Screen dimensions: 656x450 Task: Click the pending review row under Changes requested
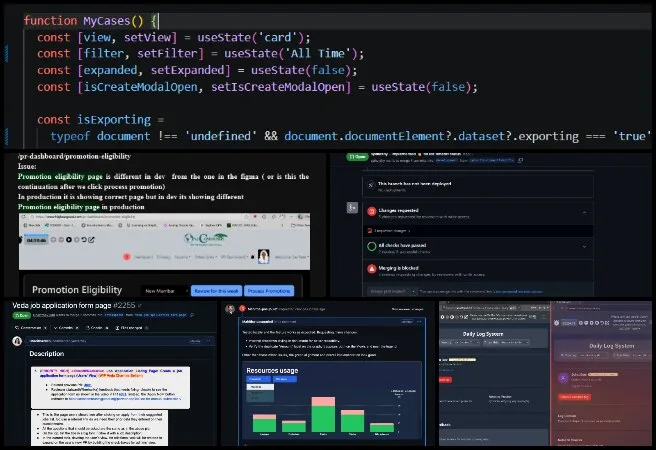click(x=478, y=230)
